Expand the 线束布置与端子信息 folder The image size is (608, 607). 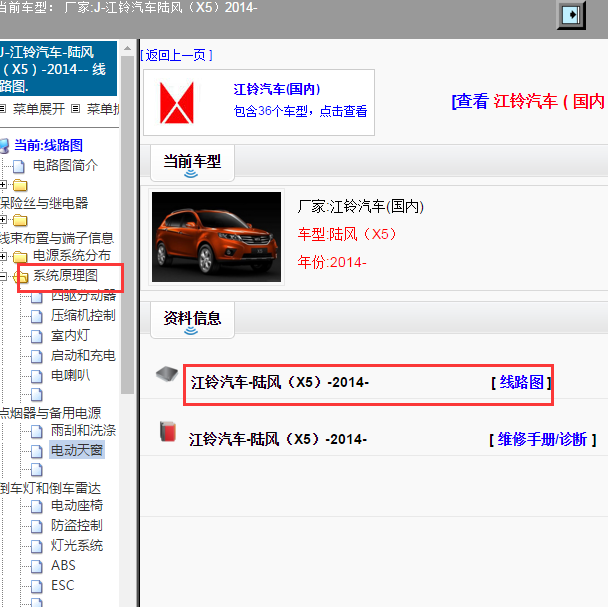tap(3, 220)
